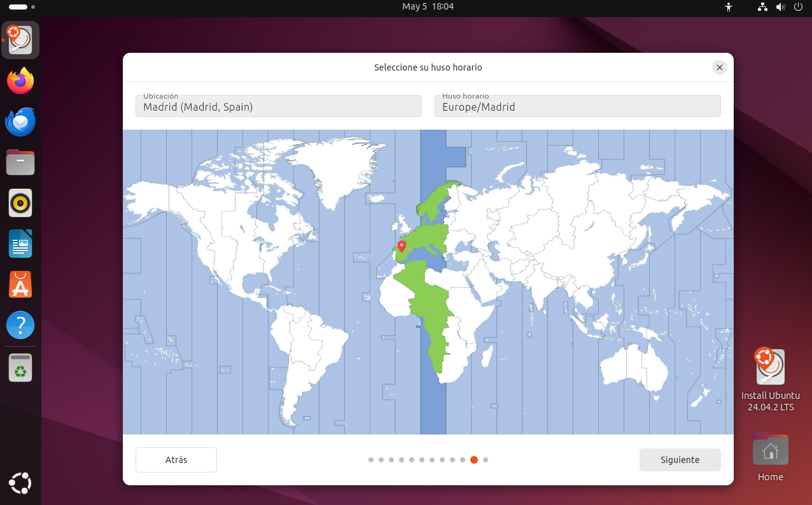This screenshot has height=505, width=812.
Task: Launch Thunderbird mail from dock
Action: [x=20, y=122]
